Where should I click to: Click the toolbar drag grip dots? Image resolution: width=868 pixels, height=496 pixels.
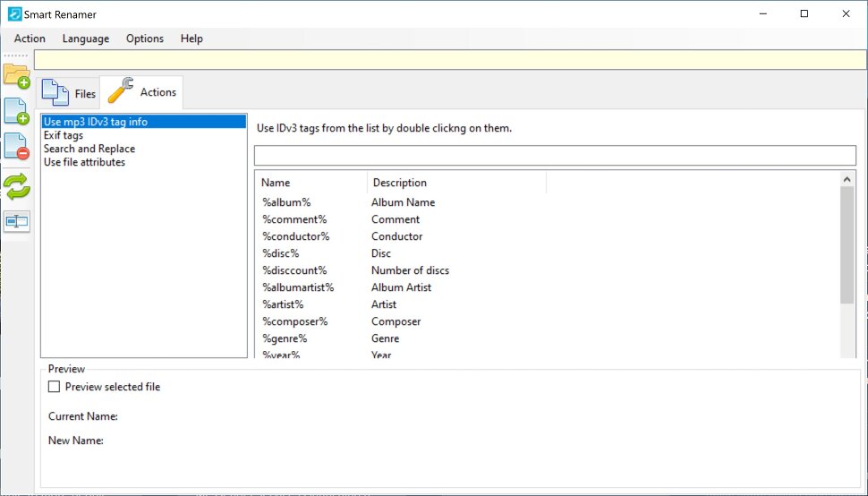15,56
